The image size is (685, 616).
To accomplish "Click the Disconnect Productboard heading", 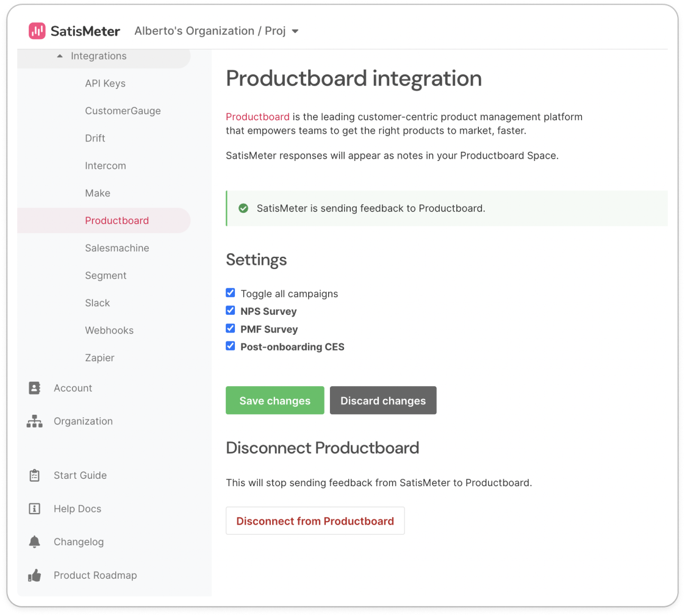I will coord(323,448).
